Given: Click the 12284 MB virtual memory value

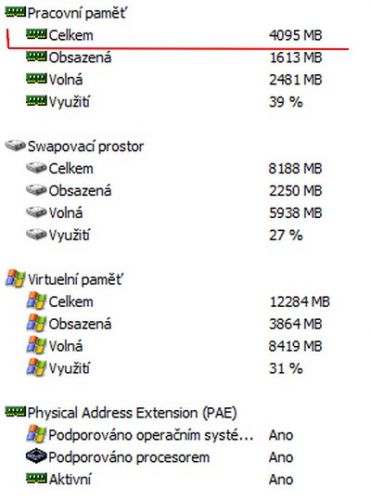Looking at the screenshot, I should pyautogui.click(x=300, y=302).
